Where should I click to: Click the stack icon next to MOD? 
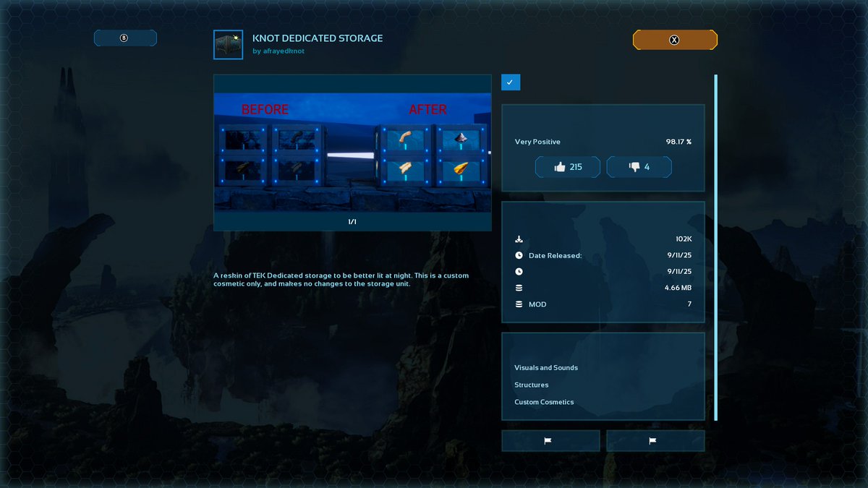coord(519,304)
